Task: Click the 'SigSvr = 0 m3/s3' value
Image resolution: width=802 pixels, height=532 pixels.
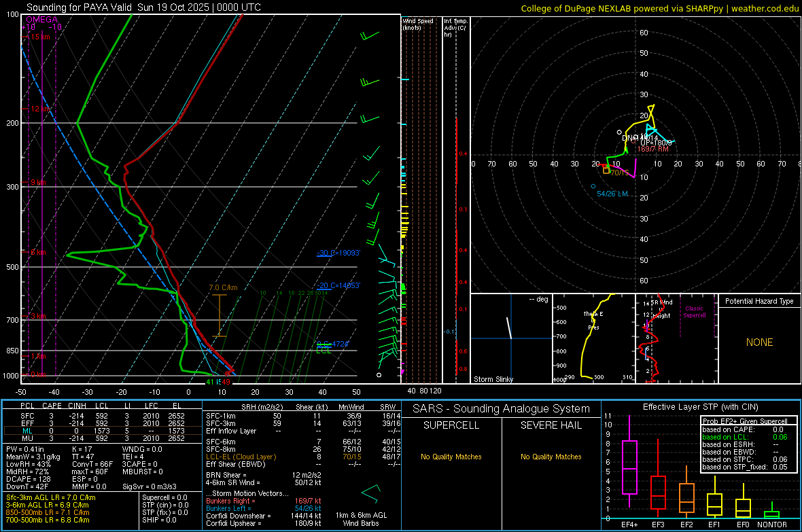Action: pos(150,487)
